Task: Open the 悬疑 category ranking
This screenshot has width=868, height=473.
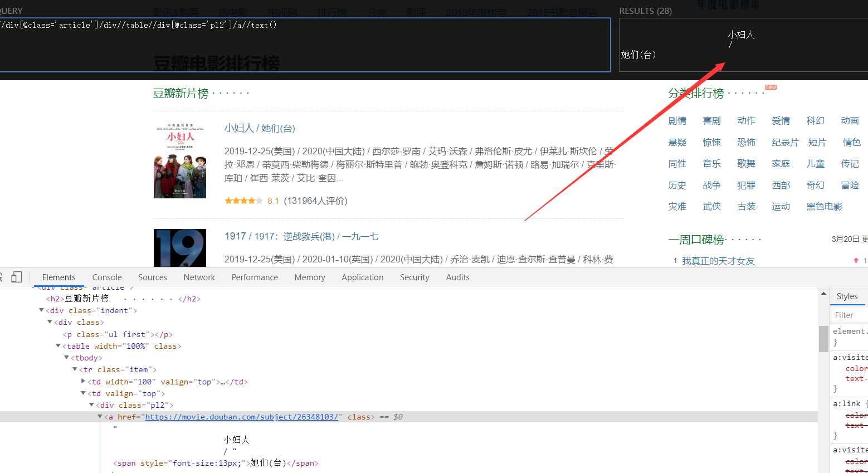Action: (677, 143)
